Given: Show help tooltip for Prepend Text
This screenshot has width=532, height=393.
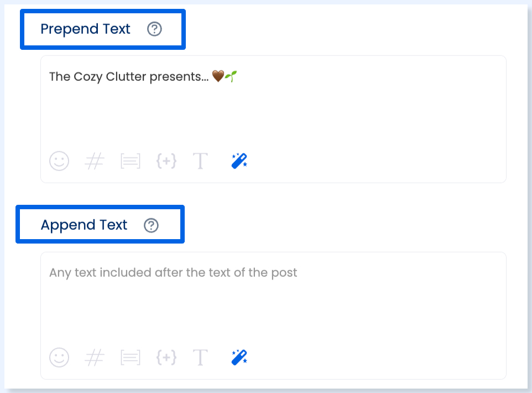Looking at the screenshot, I should 154,29.
